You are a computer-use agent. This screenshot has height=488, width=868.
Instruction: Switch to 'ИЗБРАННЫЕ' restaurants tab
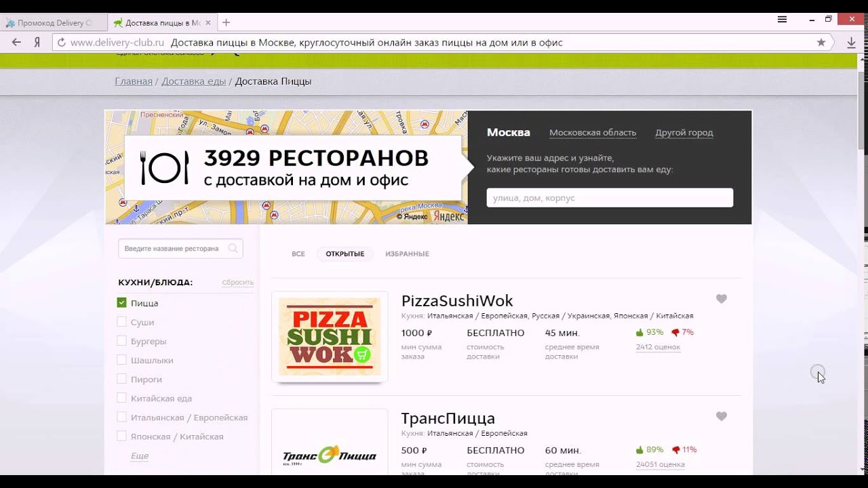coord(407,253)
